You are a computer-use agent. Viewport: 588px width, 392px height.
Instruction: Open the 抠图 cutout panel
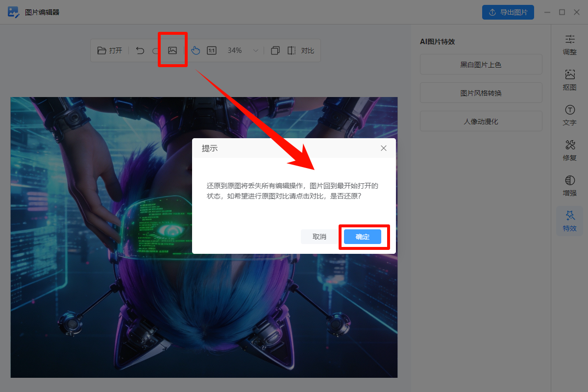tap(569, 80)
